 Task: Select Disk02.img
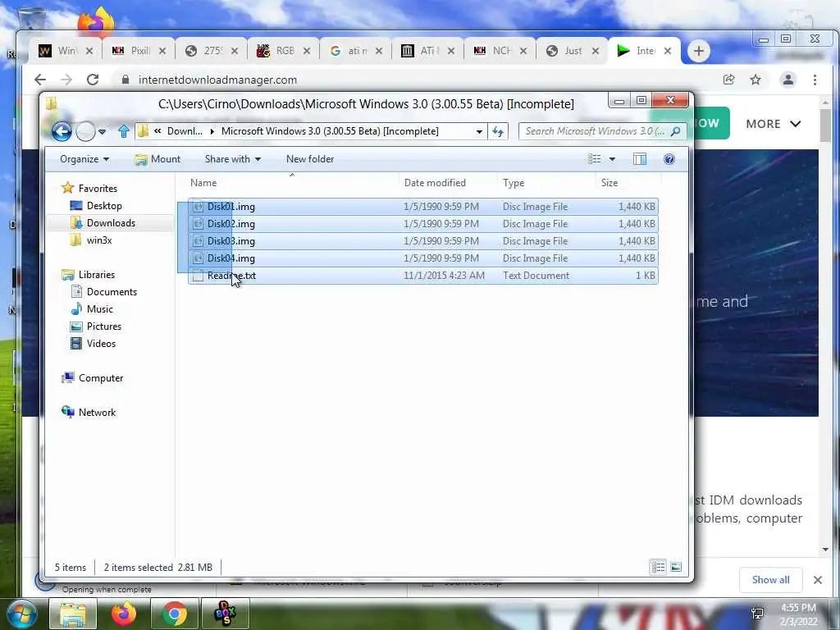click(423, 224)
